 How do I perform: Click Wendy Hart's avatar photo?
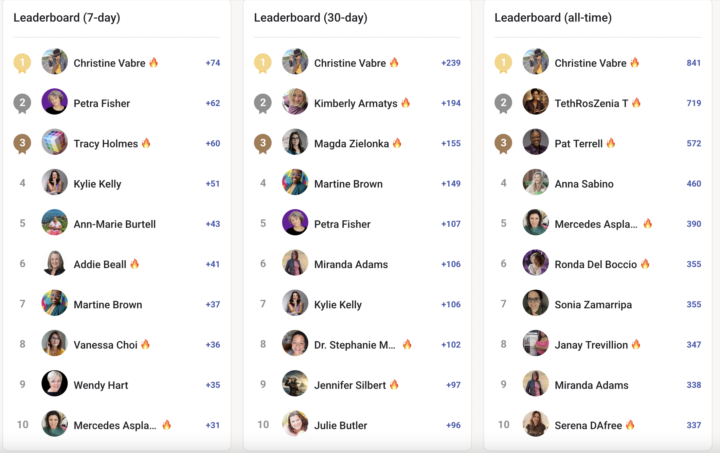[54, 384]
